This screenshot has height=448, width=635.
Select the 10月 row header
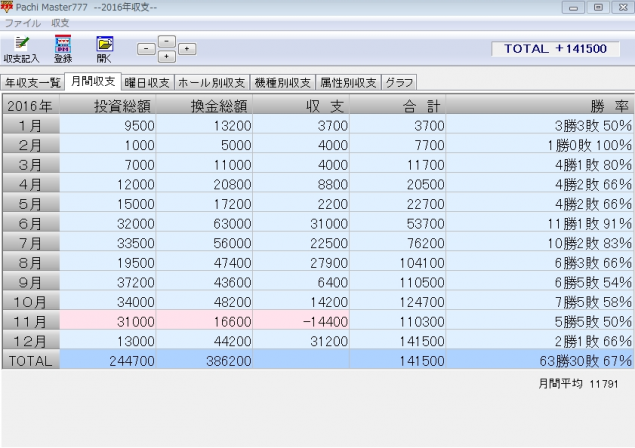pyautogui.click(x=31, y=302)
